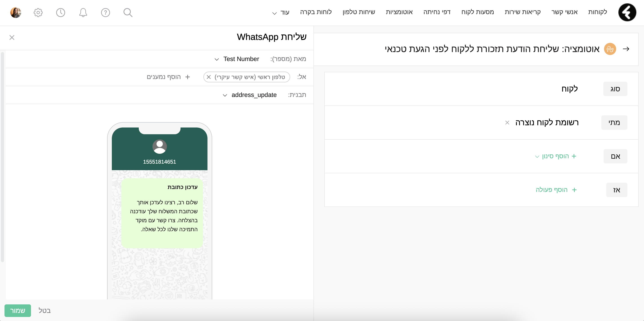
Task: Click the panel's vertical scrollbar
Action: tap(2, 157)
